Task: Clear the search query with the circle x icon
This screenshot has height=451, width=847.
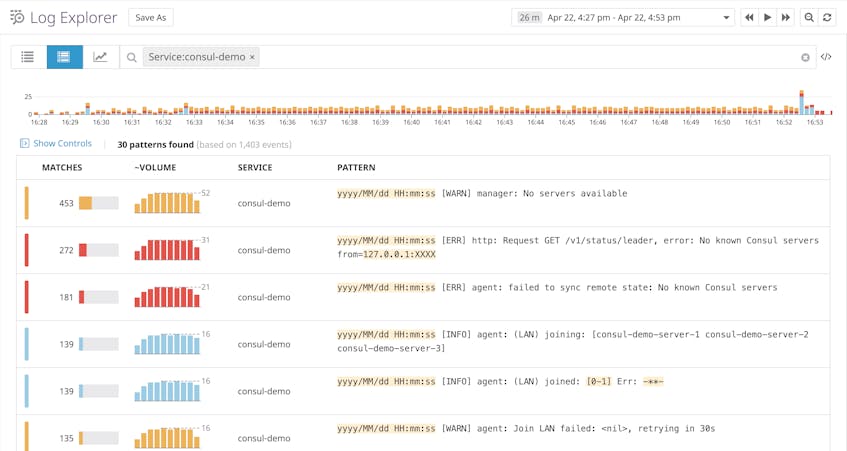Action: pyautogui.click(x=805, y=57)
